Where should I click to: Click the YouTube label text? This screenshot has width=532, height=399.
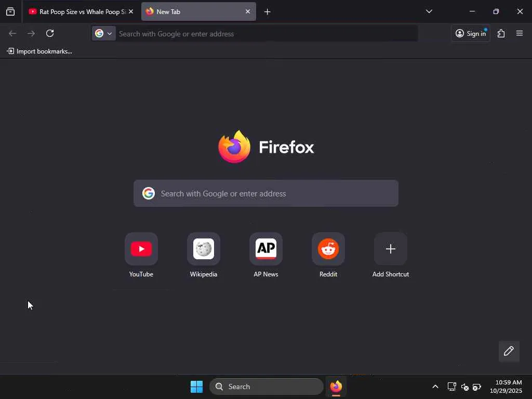[x=141, y=274]
